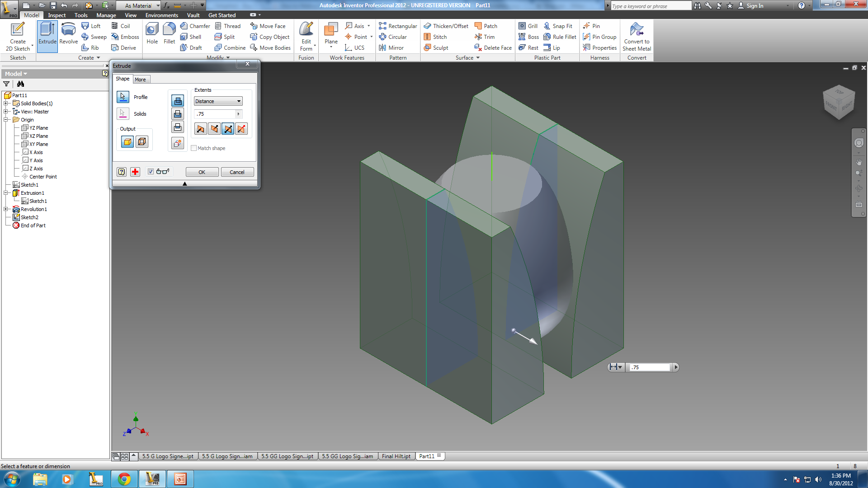The image size is (868, 488).
Task: Click the Profile selector in Extrude dialog
Action: 123,97
